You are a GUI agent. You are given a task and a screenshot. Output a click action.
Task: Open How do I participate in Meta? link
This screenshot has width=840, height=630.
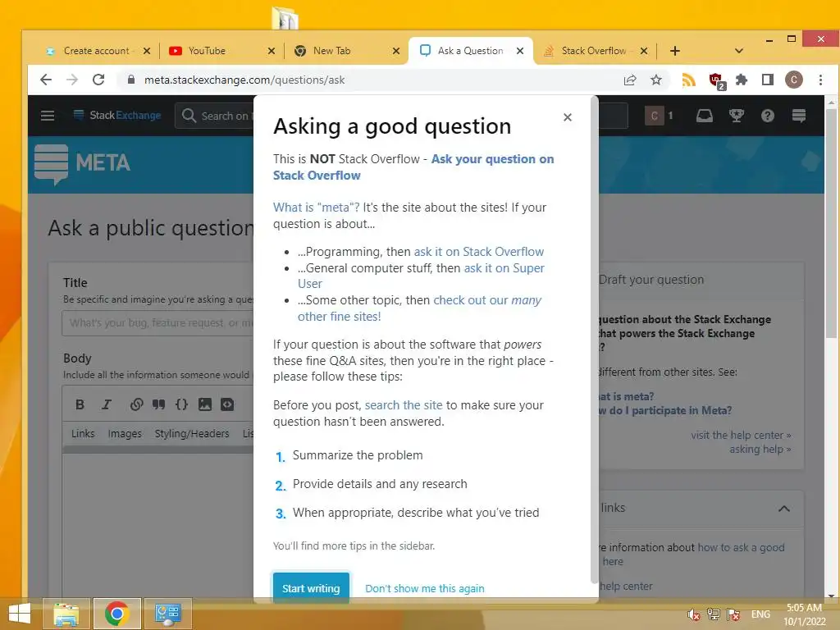[x=665, y=410]
